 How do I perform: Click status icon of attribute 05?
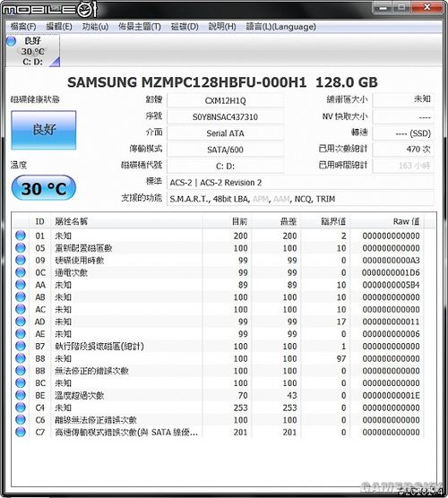pyautogui.click(x=21, y=248)
